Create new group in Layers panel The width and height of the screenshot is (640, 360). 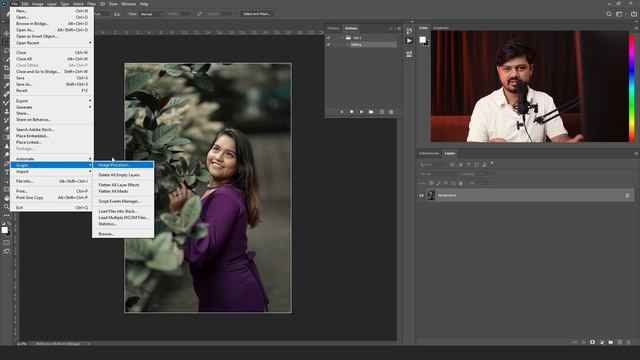tap(611, 342)
